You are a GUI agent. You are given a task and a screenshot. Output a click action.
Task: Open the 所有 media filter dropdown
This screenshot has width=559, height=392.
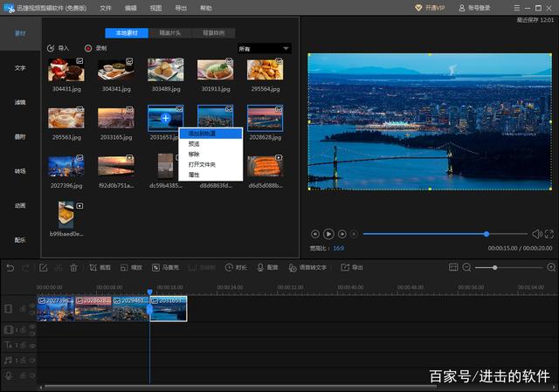265,49
